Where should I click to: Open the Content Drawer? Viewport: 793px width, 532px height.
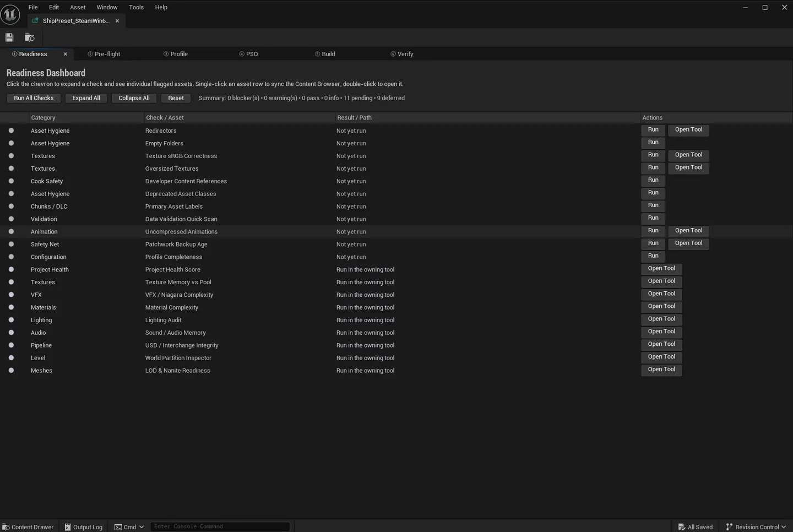point(28,527)
